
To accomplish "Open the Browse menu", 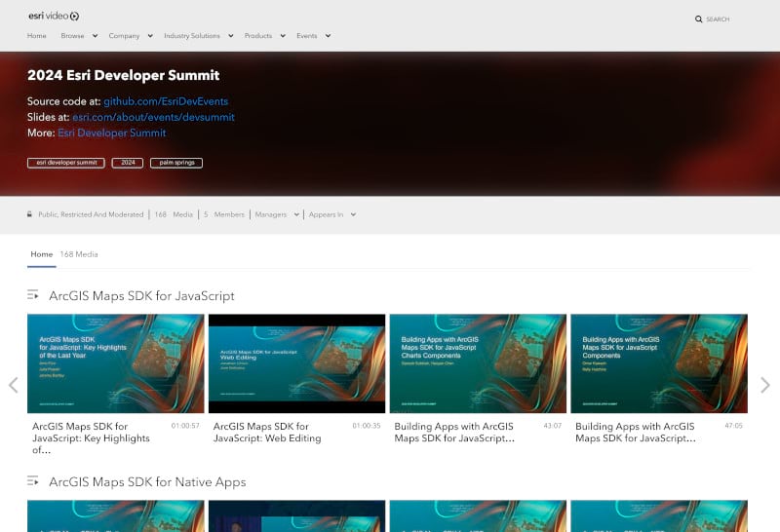I will click(72, 36).
